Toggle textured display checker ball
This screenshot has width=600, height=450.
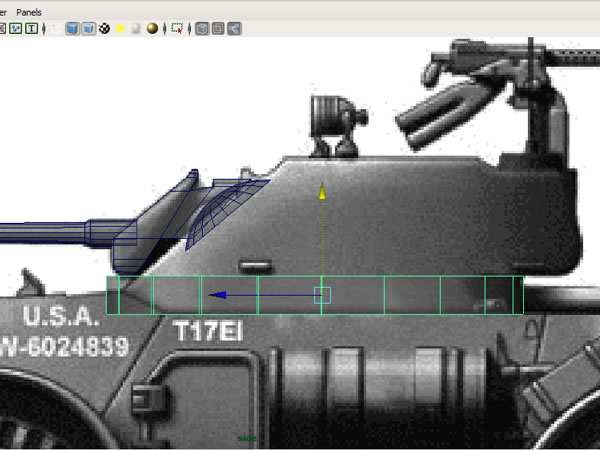click(x=104, y=28)
